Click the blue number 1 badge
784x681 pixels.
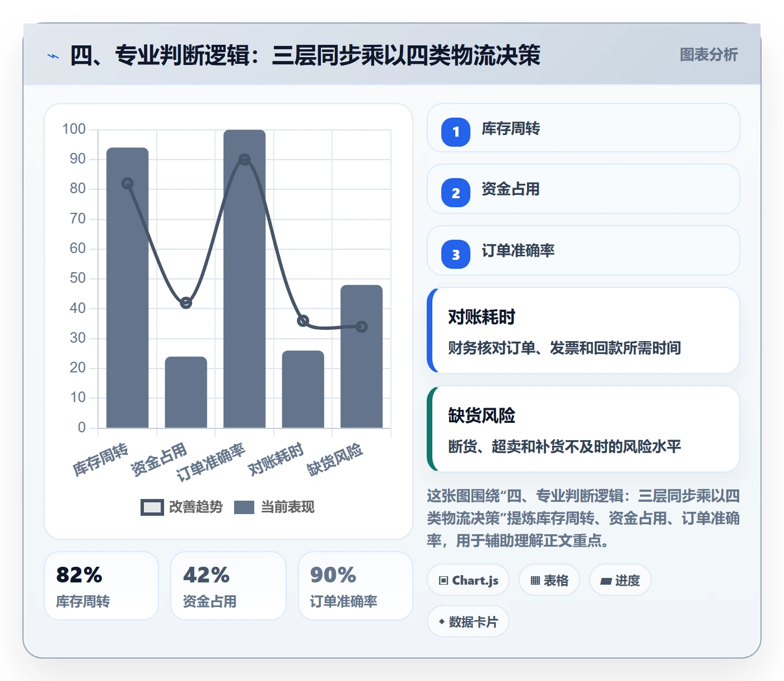(456, 132)
